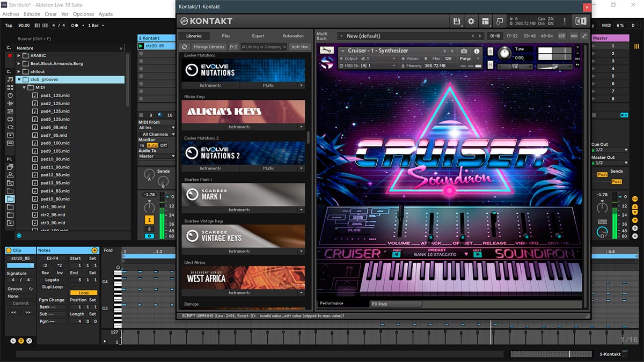644x362 pixels.
Task: Click the browser preview headphone icon
Action: click(x=19, y=235)
